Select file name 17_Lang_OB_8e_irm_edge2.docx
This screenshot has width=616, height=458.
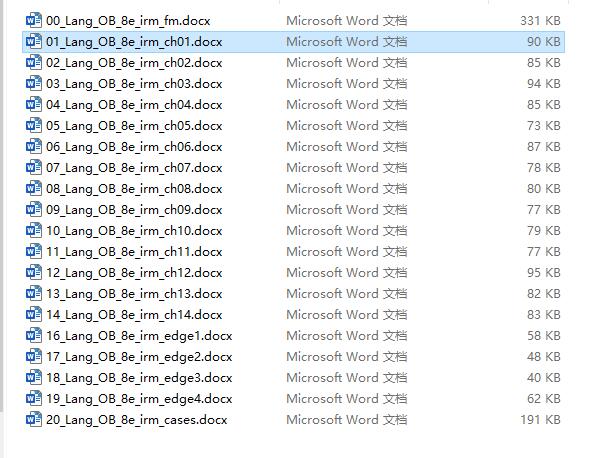[x=139, y=357]
